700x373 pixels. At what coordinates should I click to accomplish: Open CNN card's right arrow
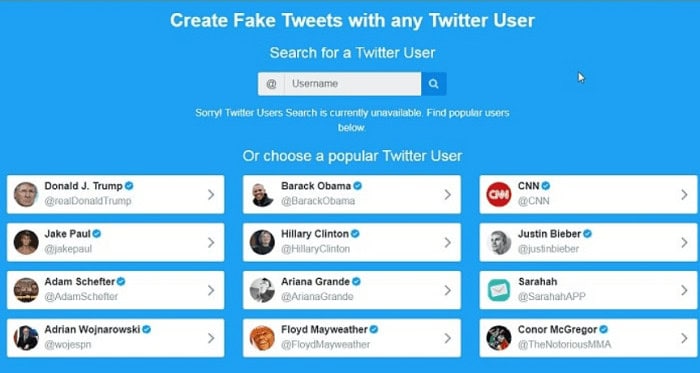point(684,195)
